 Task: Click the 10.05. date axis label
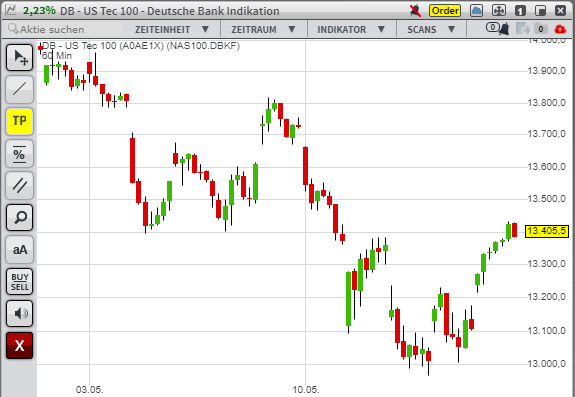(305, 389)
